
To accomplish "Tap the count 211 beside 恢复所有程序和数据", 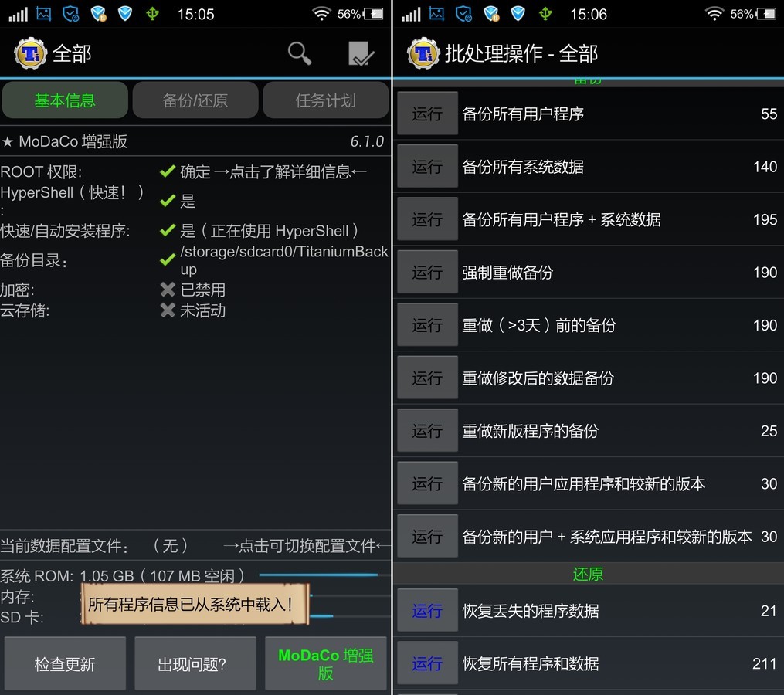I will [x=764, y=663].
